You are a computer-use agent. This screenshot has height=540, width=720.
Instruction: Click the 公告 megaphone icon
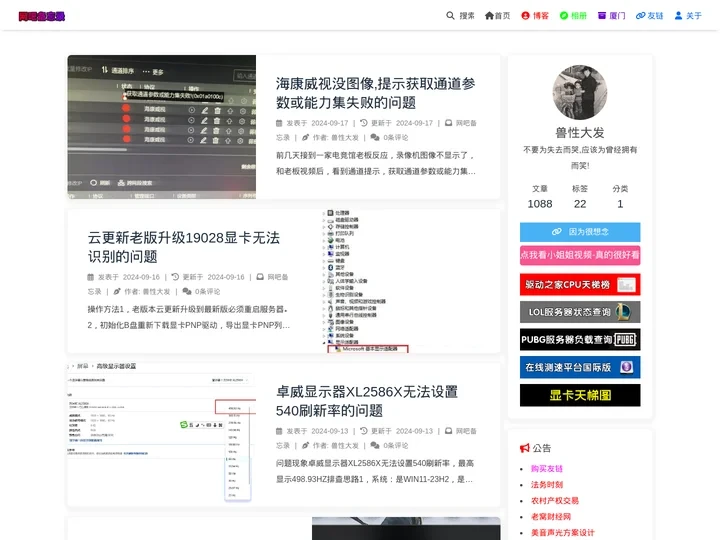pos(524,448)
